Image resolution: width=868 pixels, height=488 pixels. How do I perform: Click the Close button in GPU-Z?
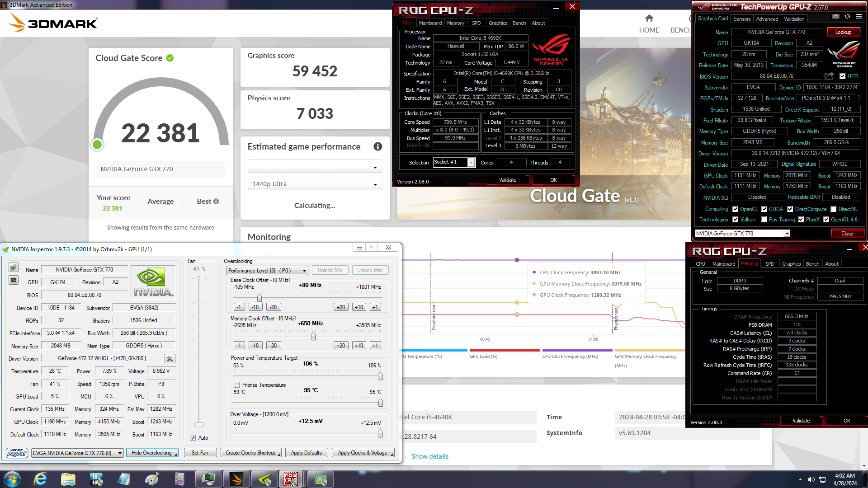847,234
